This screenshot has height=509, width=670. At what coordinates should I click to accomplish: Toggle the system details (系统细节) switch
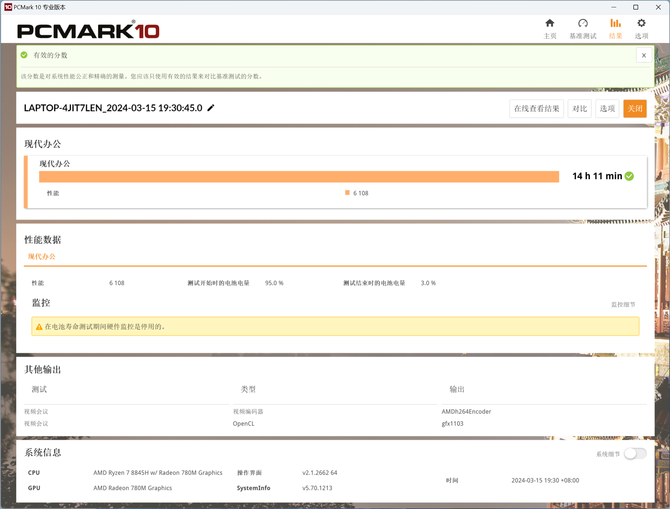[635, 453]
